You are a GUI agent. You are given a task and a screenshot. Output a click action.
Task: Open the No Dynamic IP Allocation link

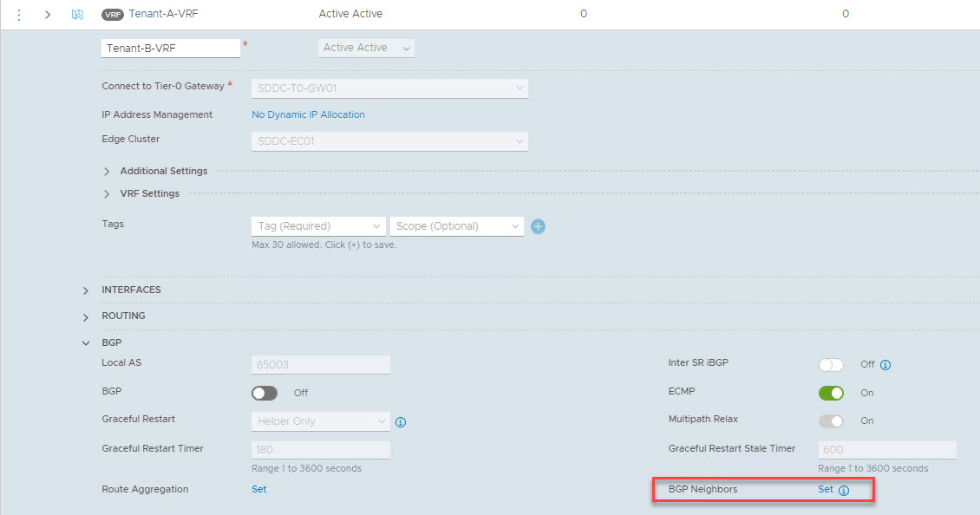coord(308,114)
